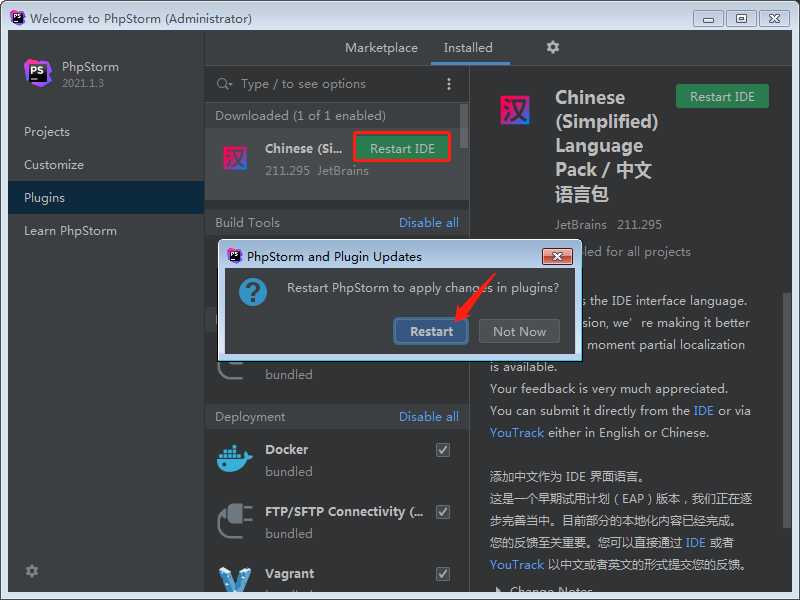Open the bottom-left settings gear
The height and width of the screenshot is (600, 800).
(32, 570)
